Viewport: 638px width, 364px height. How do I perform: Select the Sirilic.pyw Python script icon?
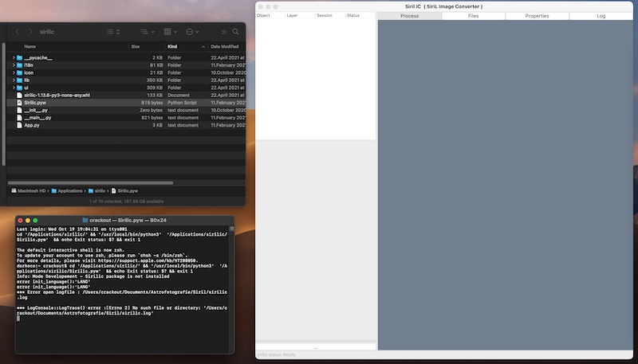[x=19, y=103]
